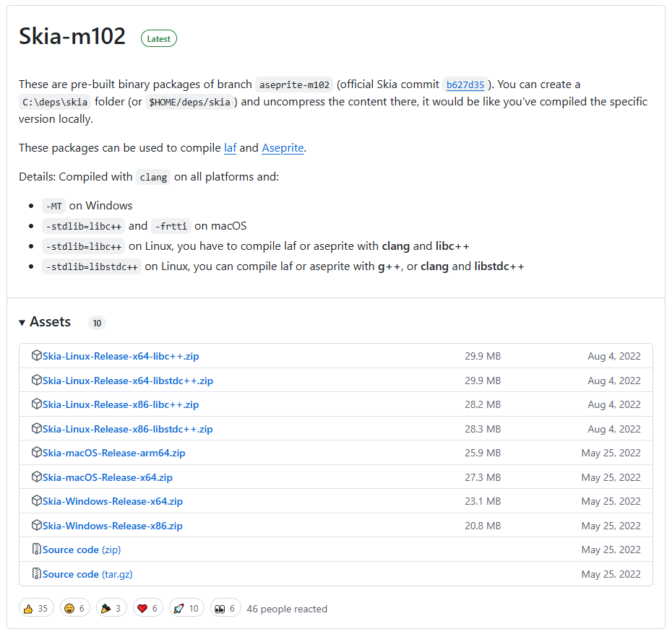The image size is (672, 634).
Task: Click the 27.3 MB file size
Action: tap(483, 477)
